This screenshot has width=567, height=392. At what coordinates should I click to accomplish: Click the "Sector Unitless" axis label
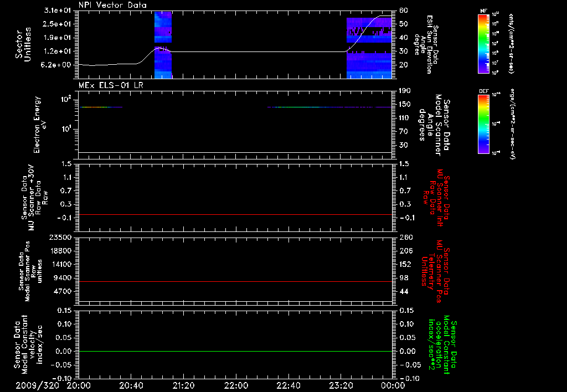[x=23, y=44]
